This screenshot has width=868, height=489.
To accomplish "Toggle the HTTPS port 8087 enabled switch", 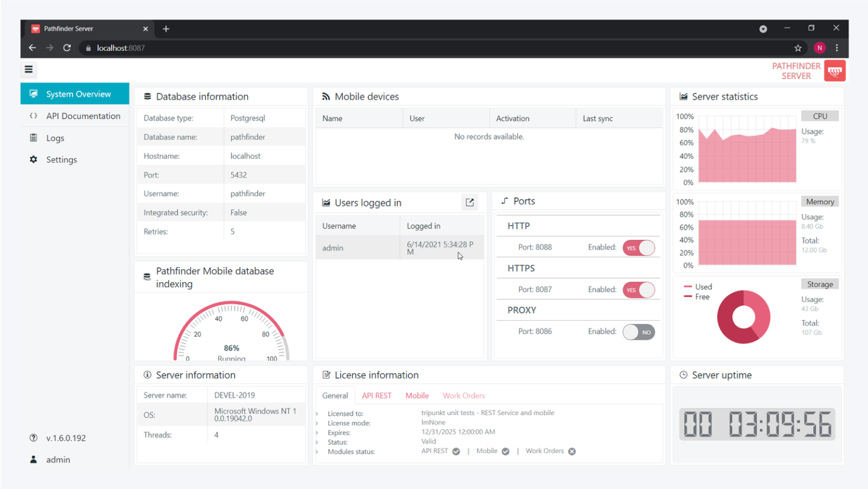I will [x=638, y=290].
